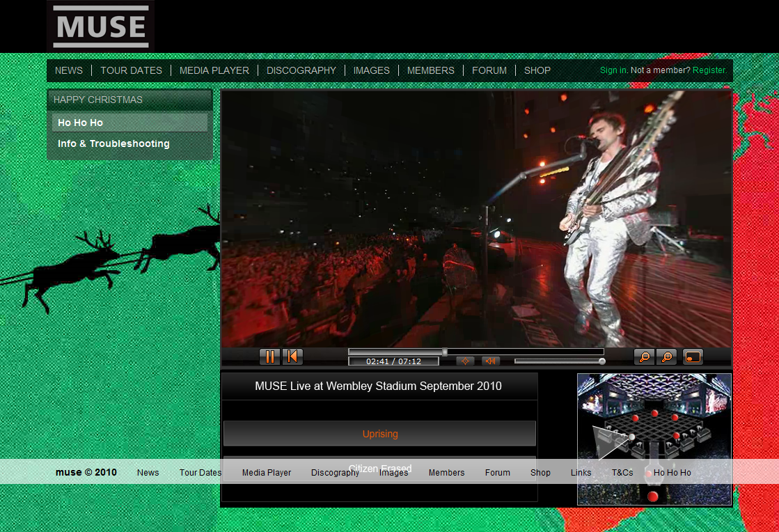
Task: Open NEWS in the top navigation
Action: pyautogui.click(x=68, y=70)
